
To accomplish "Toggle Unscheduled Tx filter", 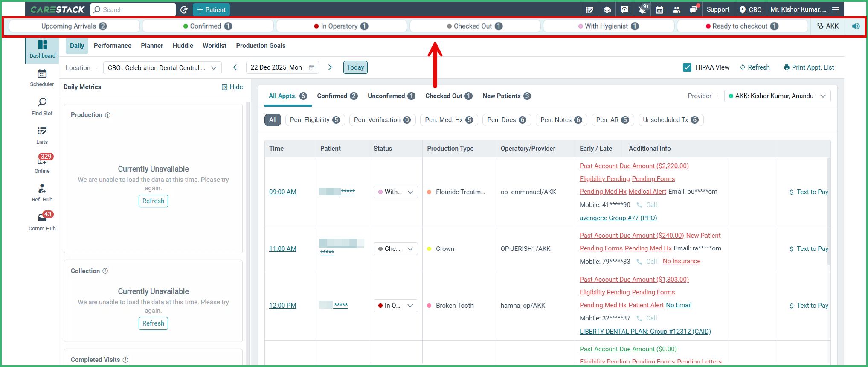I will [x=671, y=120].
